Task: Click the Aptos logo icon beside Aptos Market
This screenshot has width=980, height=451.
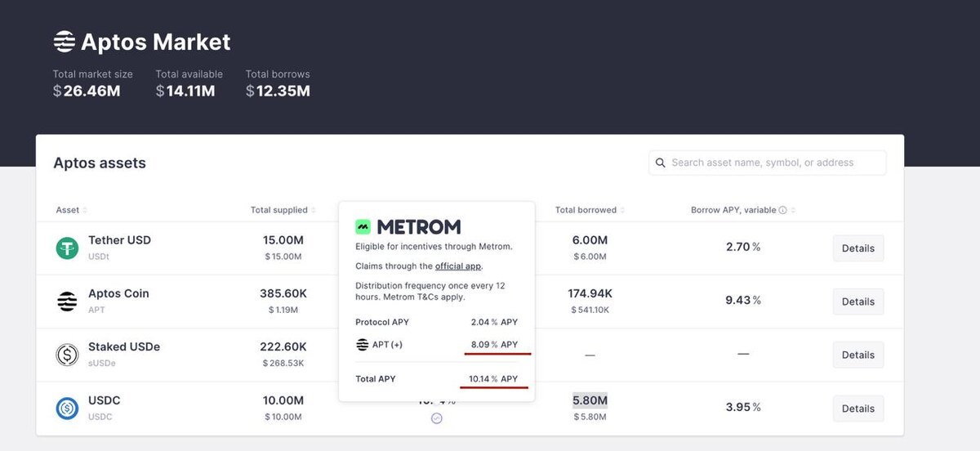Action: [x=65, y=41]
